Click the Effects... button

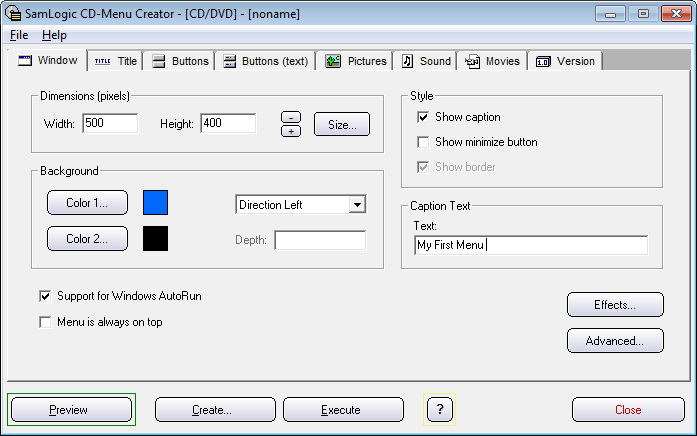[x=615, y=305]
